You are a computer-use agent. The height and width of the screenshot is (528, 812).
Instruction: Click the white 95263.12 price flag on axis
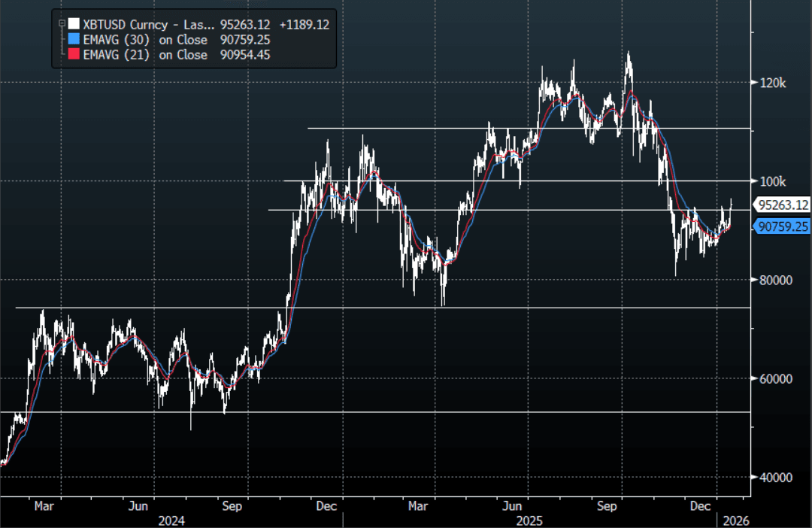782,205
